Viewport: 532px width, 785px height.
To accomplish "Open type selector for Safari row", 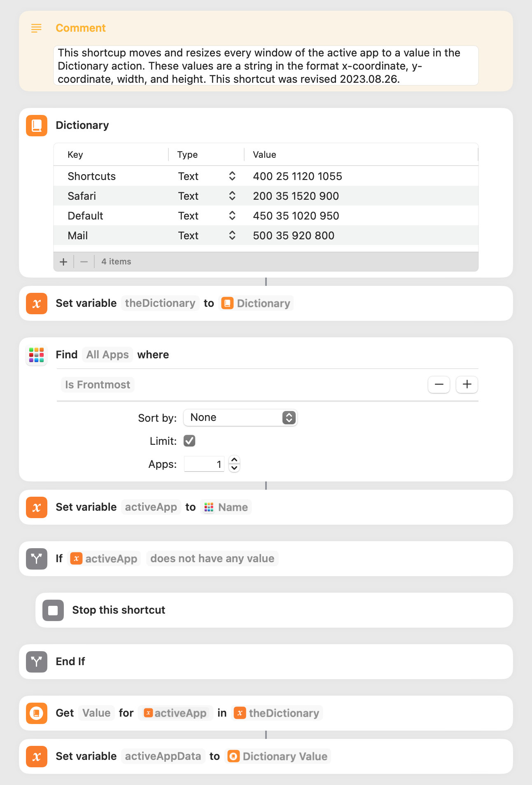I will [x=232, y=196].
